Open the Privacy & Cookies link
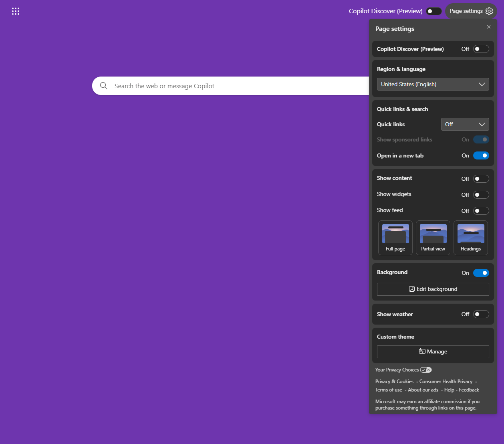Viewport: 504px width, 444px height. 394,381
